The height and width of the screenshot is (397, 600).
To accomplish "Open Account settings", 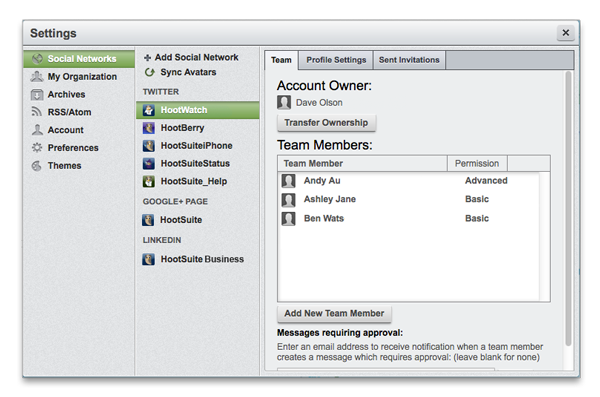I will (79, 130).
